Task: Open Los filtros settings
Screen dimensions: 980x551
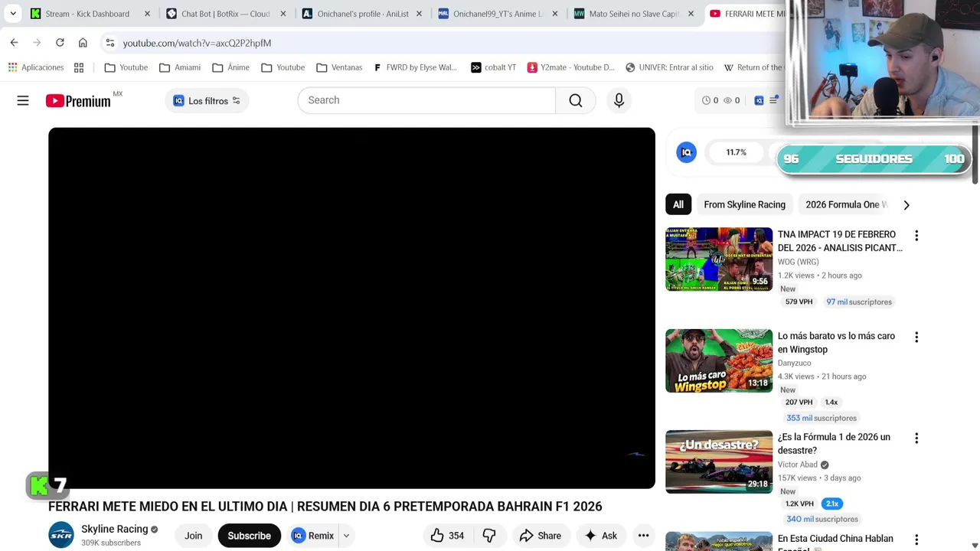Action: click(x=207, y=101)
